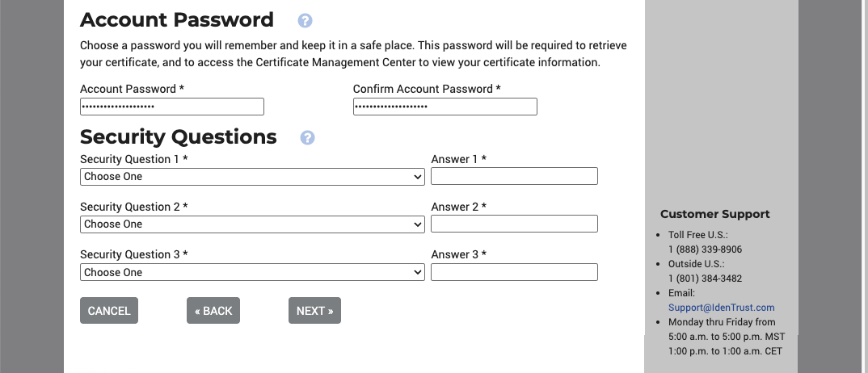Click the toll-free number 1 (888) 339-8906
This screenshot has width=868, height=373.
tap(705, 249)
